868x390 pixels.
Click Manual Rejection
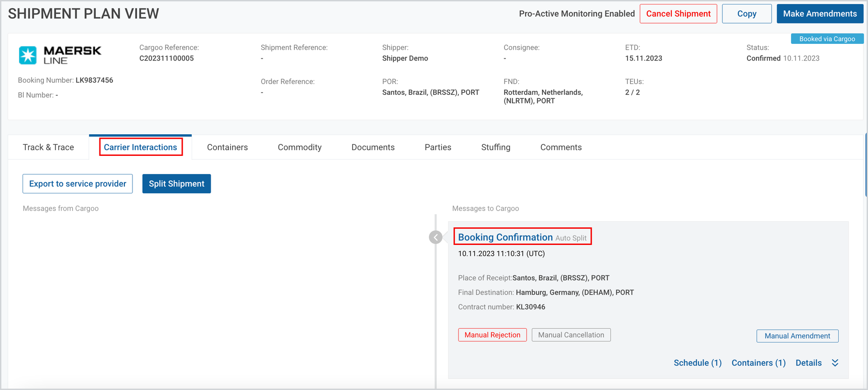(x=492, y=335)
